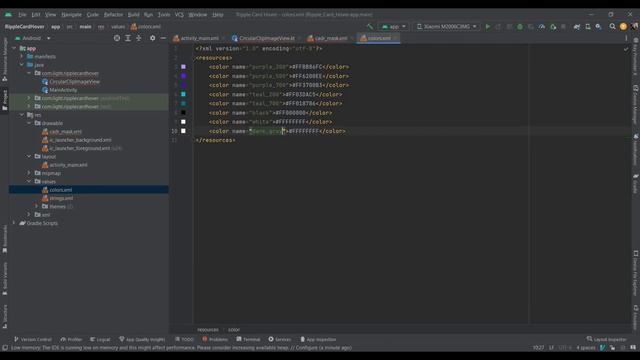Viewport: 640px width, 360px height.
Task: Run the app with the green play button
Action: pos(488,27)
